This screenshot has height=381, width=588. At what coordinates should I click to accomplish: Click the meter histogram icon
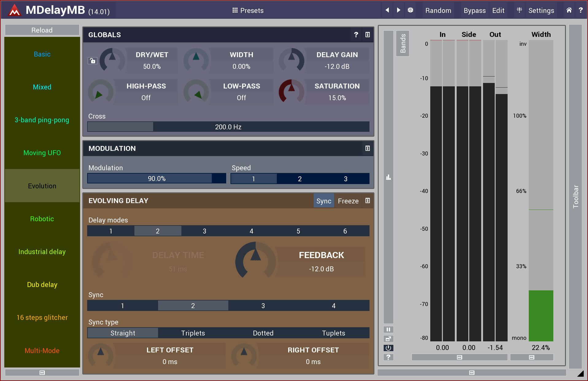tap(389, 177)
